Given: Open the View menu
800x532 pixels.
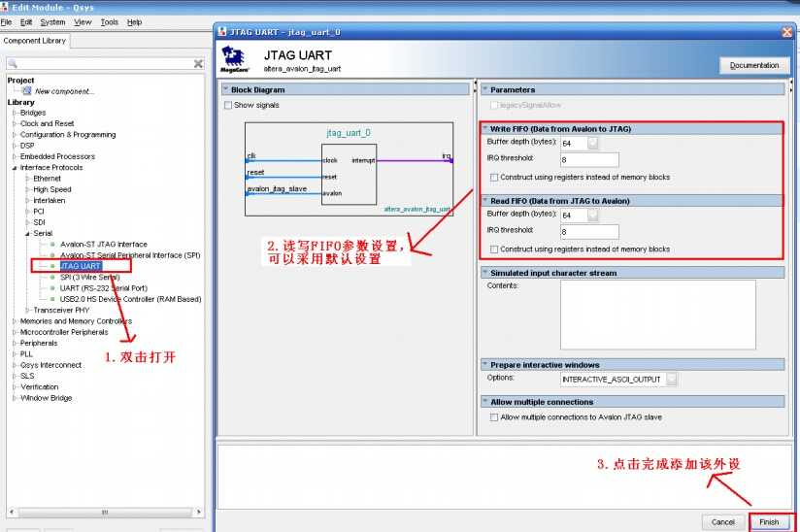Looking at the screenshot, I should point(83,22).
